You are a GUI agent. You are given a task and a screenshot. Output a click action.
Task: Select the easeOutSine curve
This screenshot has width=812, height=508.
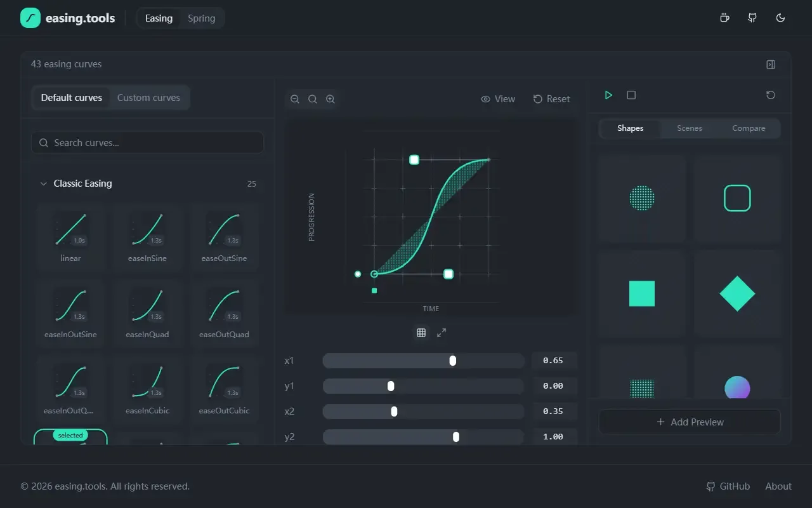coord(224,237)
